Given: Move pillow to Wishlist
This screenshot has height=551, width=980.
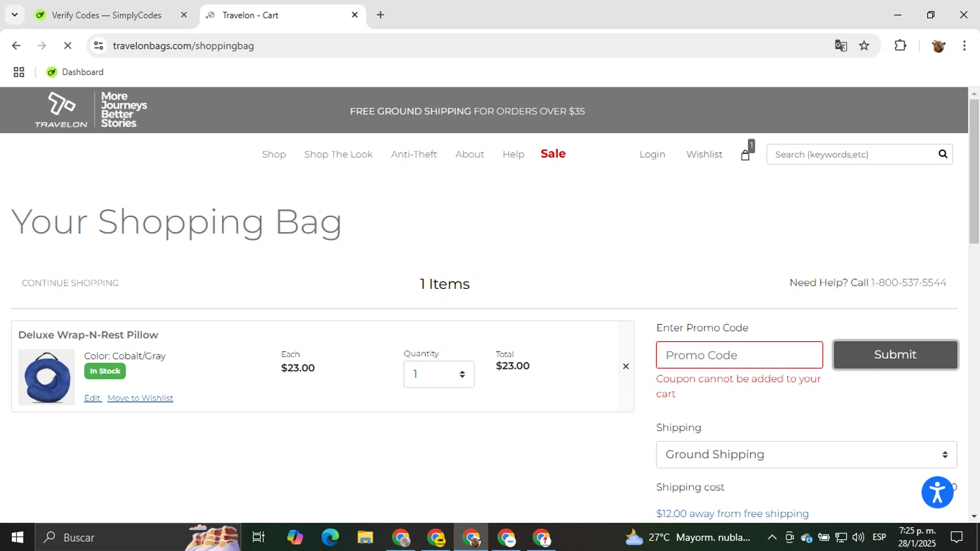Looking at the screenshot, I should point(140,398).
